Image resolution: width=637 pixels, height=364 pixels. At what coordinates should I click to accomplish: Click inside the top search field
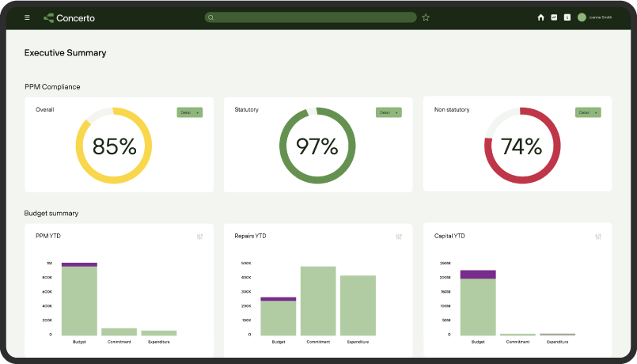(x=313, y=17)
